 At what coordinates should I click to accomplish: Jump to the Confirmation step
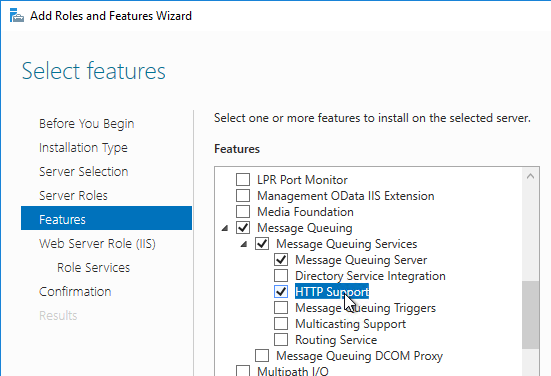point(75,291)
